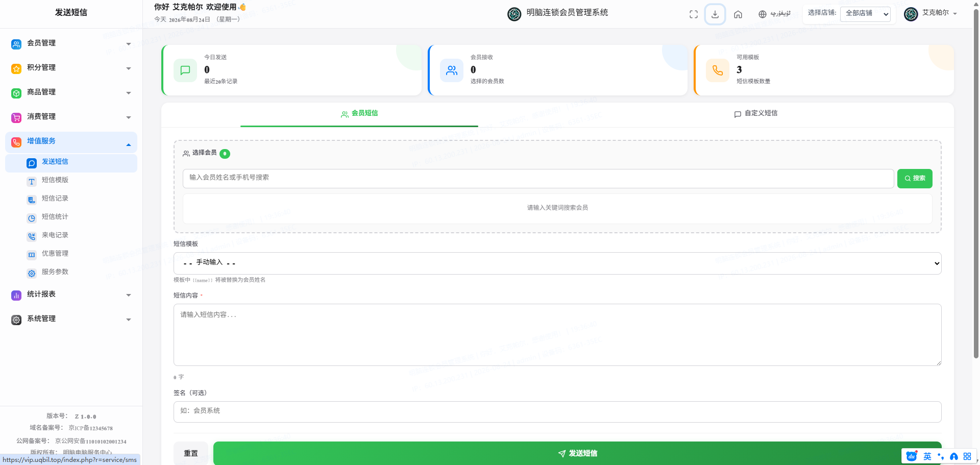Focus the 短信内容 text area

(557, 335)
